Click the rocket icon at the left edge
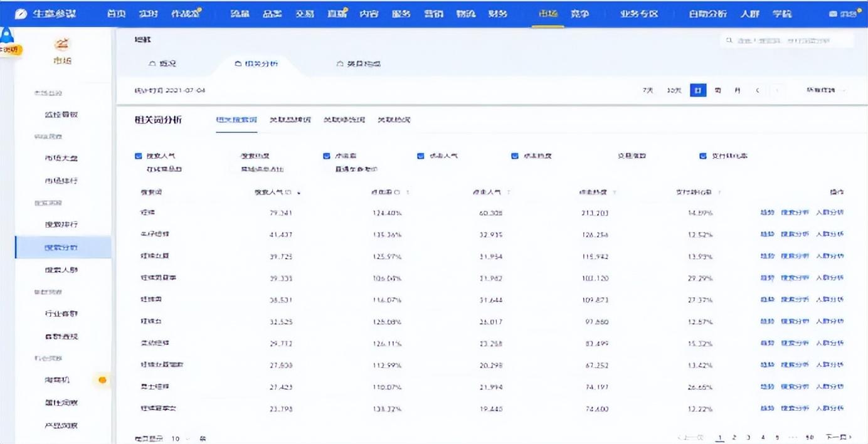 7,36
